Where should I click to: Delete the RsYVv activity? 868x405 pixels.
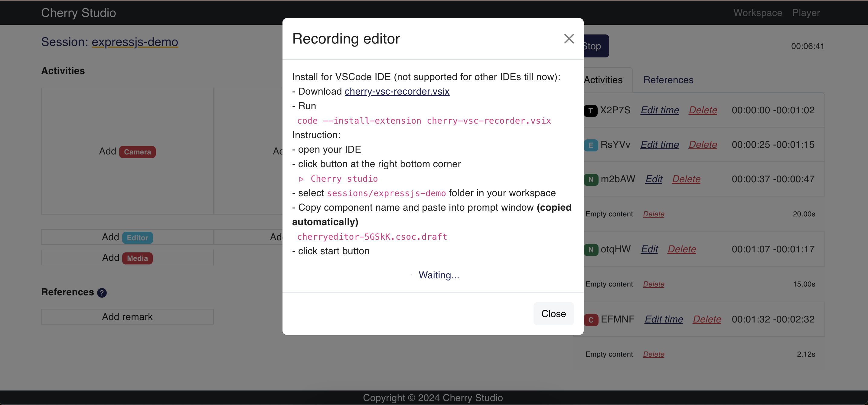pos(703,144)
